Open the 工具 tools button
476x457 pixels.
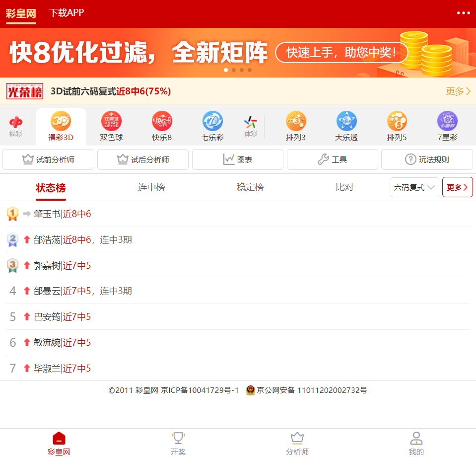333,159
